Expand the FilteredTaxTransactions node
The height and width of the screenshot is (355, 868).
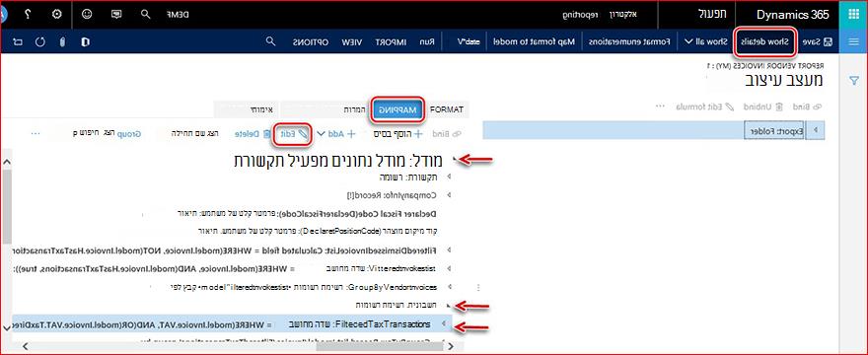tap(444, 323)
